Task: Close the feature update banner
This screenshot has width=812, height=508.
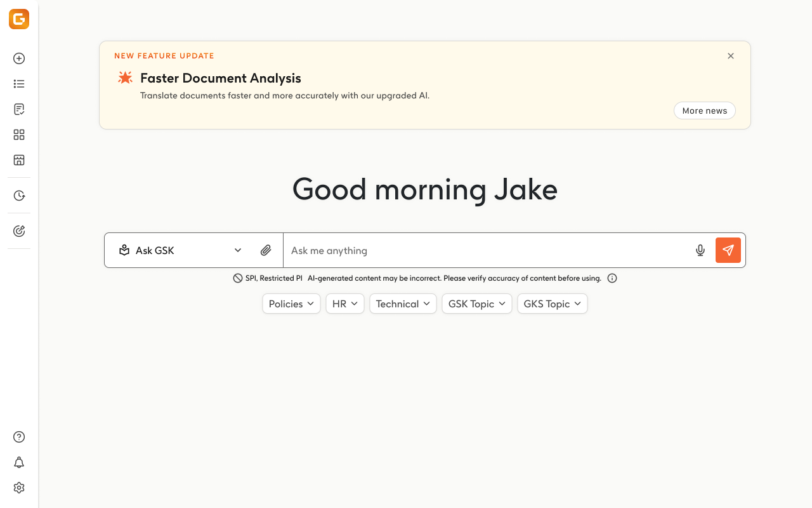Action: 731,56
